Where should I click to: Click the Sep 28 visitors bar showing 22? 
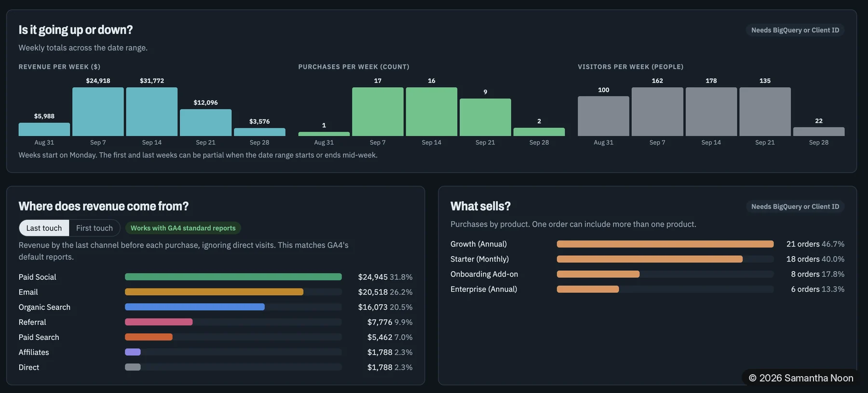819,131
